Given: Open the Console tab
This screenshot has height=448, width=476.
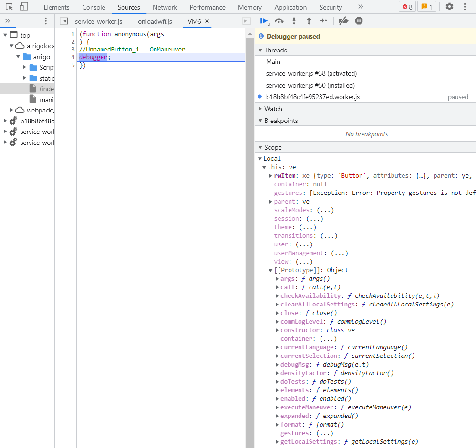Looking at the screenshot, I should [93, 7].
